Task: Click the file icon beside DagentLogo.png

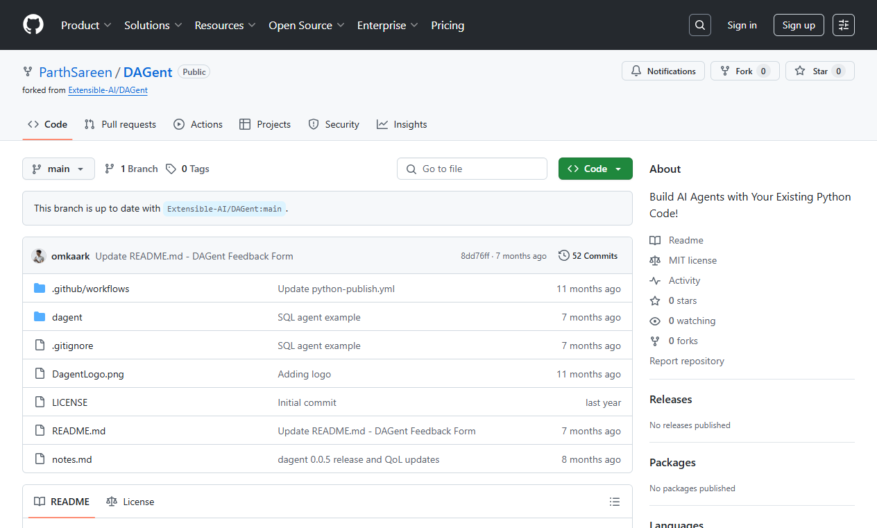Action: pos(39,374)
